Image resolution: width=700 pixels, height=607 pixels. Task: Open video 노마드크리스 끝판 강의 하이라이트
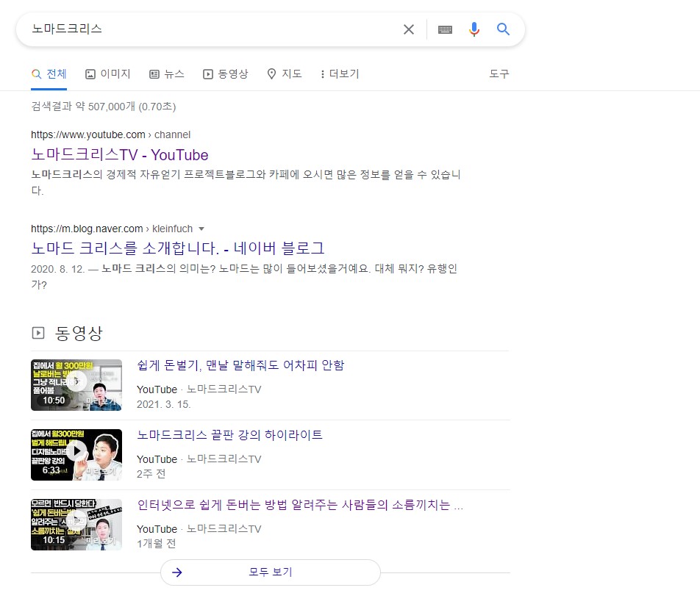(x=229, y=435)
